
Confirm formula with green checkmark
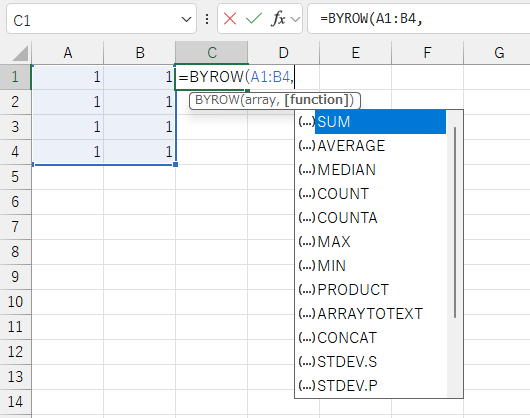tap(254, 19)
